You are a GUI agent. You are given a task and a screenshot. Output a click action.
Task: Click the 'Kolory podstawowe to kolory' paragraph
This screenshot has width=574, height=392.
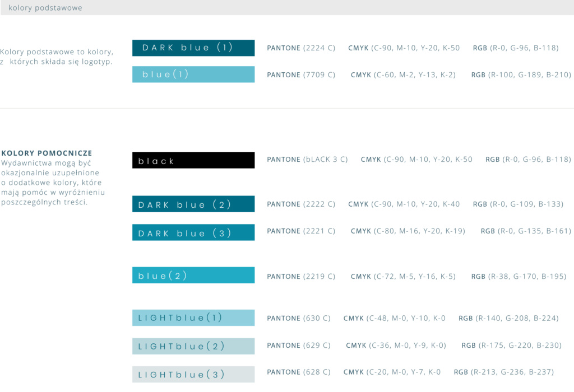[x=57, y=57]
